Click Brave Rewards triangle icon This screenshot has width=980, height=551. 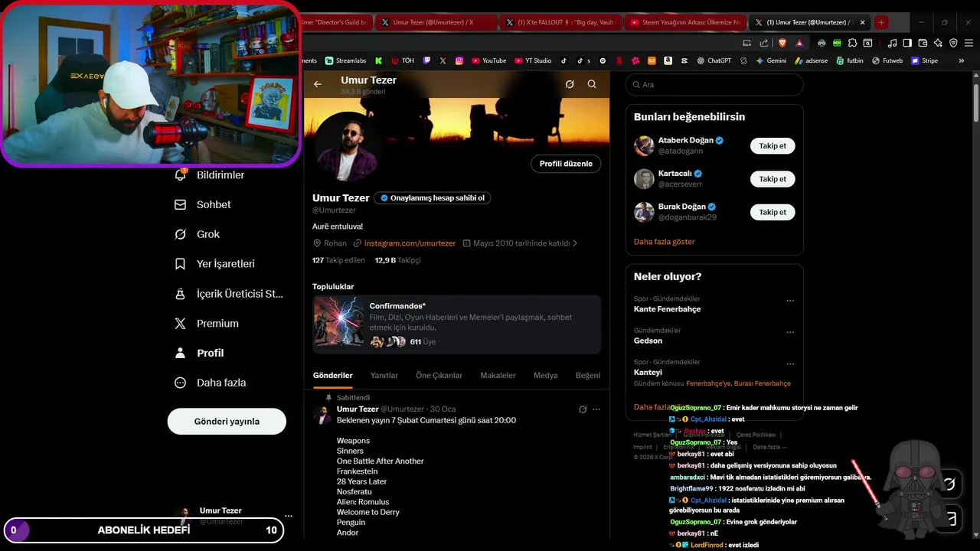point(799,43)
